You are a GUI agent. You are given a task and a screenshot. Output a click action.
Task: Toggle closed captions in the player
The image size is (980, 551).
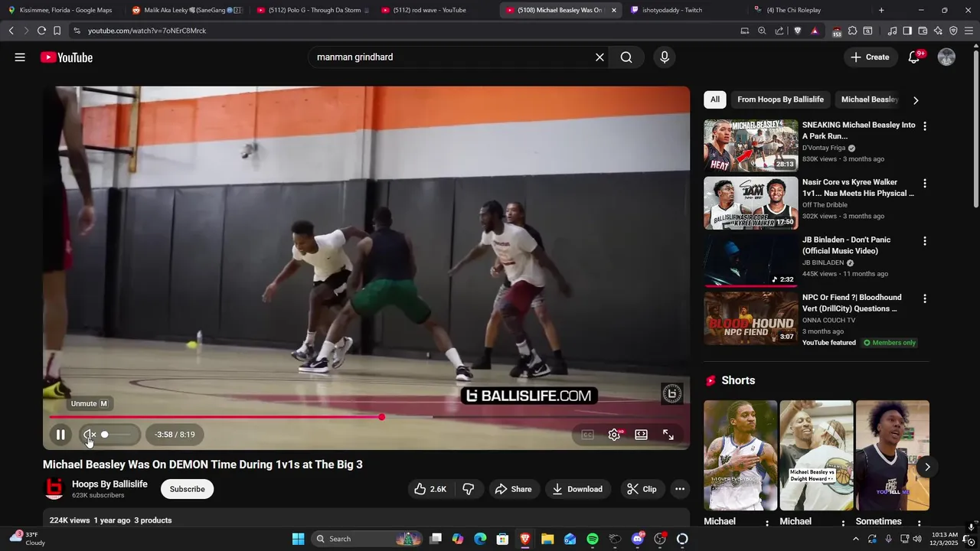point(587,435)
